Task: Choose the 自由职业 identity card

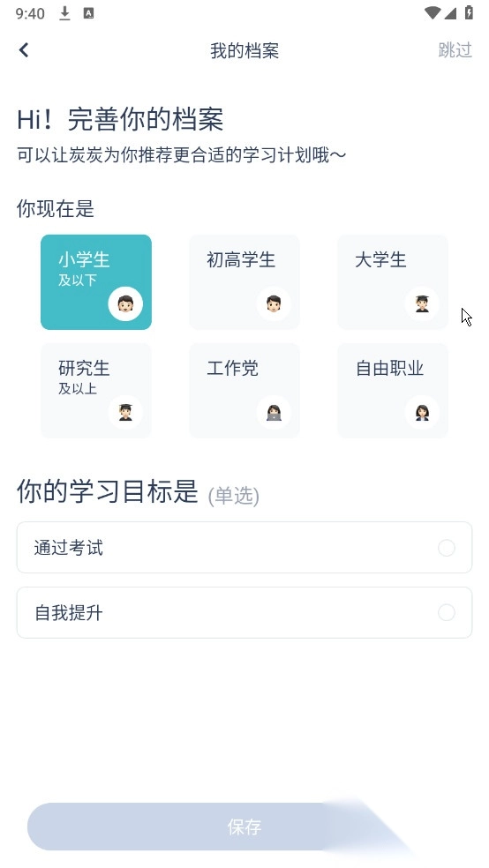Action: 393,391
